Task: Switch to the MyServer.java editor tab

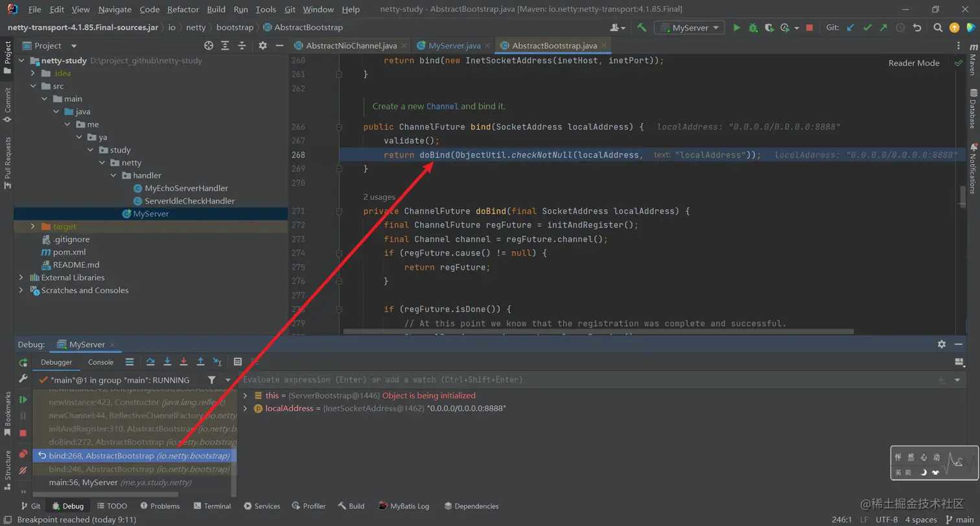Action: pos(453,45)
